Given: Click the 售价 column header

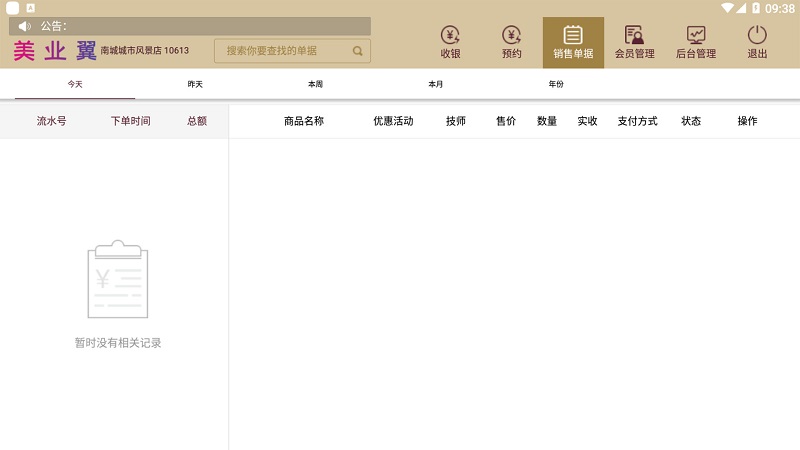Looking at the screenshot, I should tap(506, 121).
